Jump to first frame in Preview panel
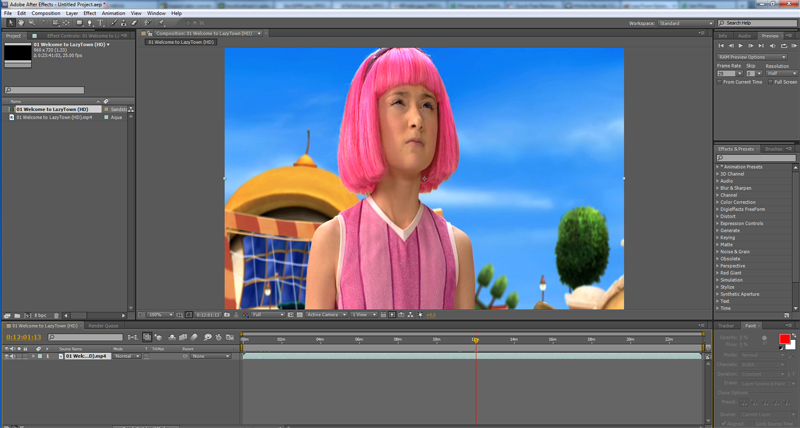800x428 pixels. tap(721, 46)
